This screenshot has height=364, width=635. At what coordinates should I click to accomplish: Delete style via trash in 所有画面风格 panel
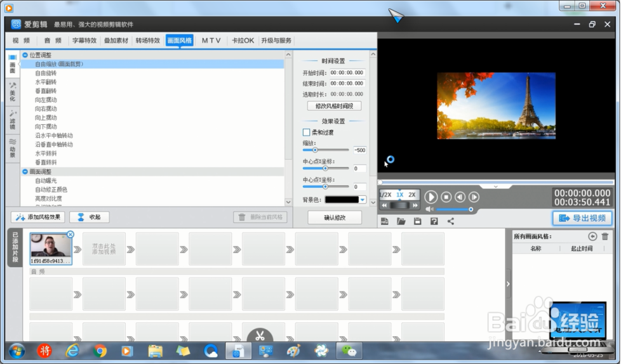pos(605,236)
